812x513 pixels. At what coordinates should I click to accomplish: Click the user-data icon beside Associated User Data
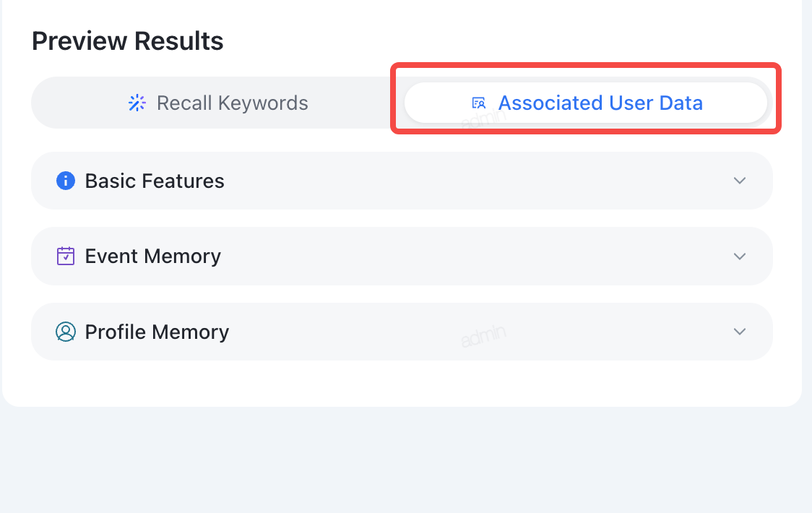tap(478, 103)
